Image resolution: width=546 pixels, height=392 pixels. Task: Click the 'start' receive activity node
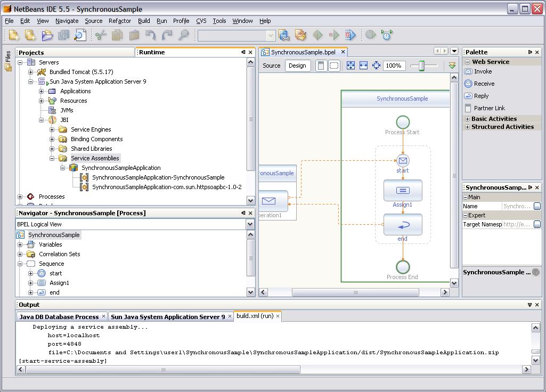point(403,160)
